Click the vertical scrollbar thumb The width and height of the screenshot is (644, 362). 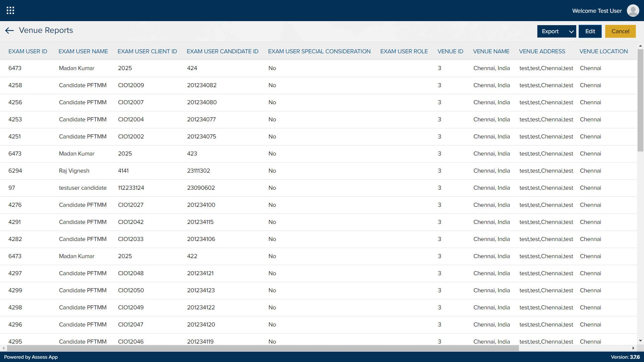(x=640, y=100)
